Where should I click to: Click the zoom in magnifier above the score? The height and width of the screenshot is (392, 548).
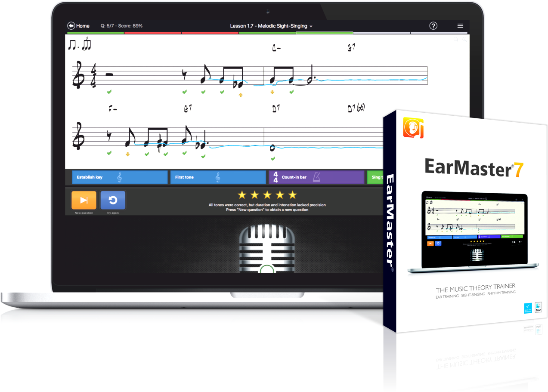[x=464, y=39]
